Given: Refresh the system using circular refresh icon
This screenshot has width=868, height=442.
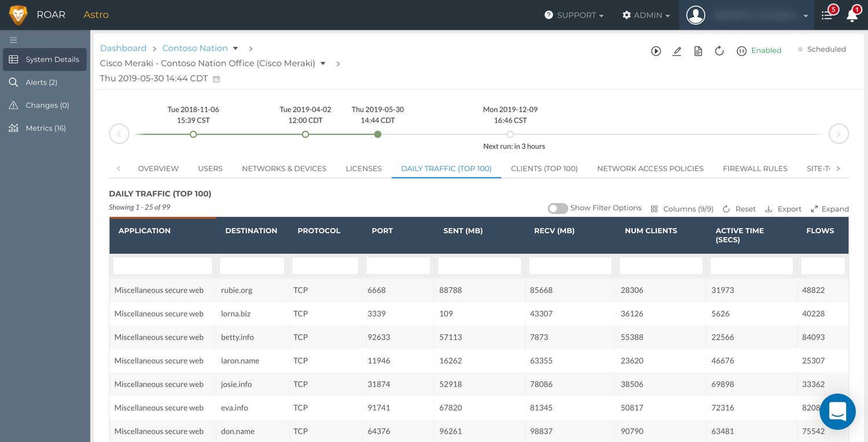Looking at the screenshot, I should coord(719,51).
